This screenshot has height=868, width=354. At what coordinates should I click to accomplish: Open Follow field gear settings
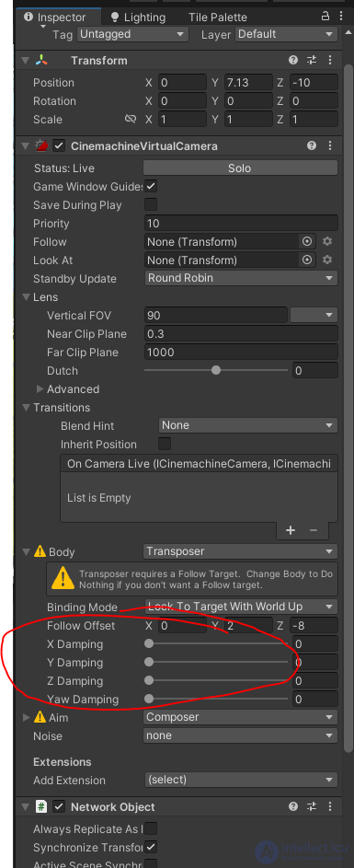327,241
